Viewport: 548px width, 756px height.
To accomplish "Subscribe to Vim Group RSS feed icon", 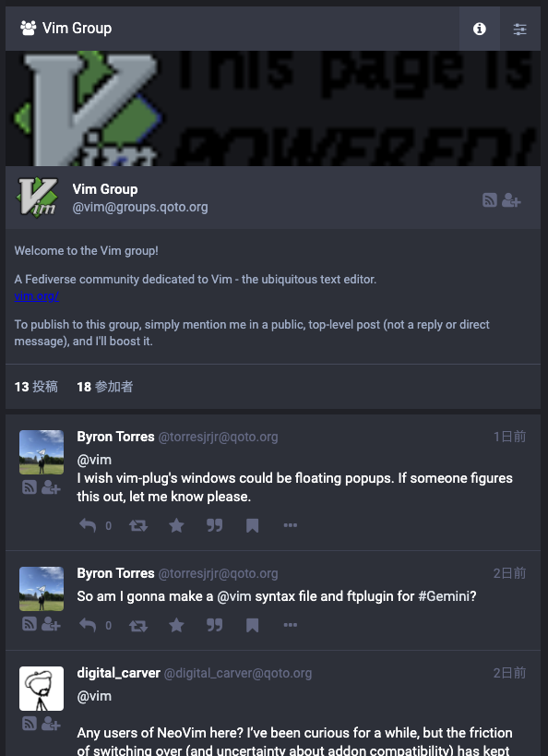I will click(x=490, y=200).
